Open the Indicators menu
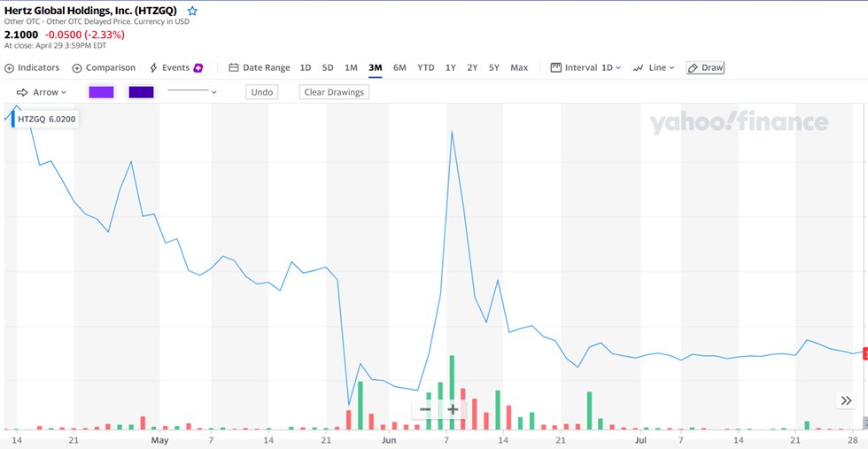Image resolution: width=868 pixels, height=449 pixels. [32, 67]
